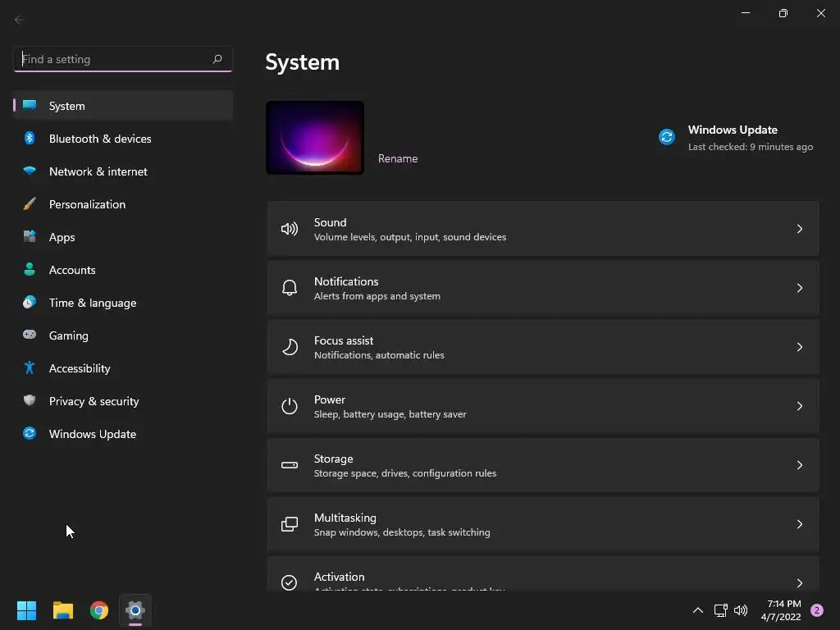The width and height of the screenshot is (840, 630).
Task: Go to Windows Update in sidebar
Action: pyautogui.click(x=123, y=433)
